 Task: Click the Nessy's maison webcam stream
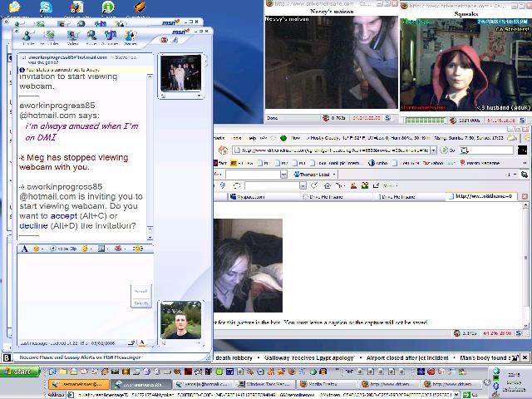point(332,62)
